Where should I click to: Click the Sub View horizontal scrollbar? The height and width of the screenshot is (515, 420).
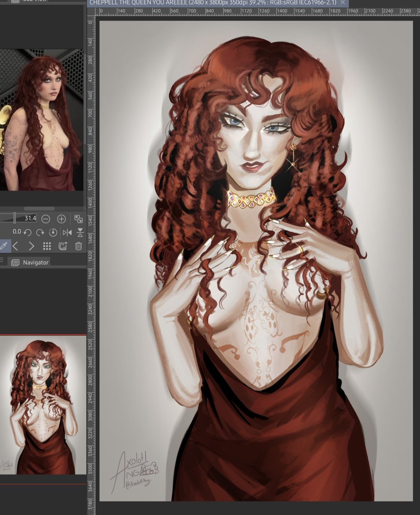39,209
